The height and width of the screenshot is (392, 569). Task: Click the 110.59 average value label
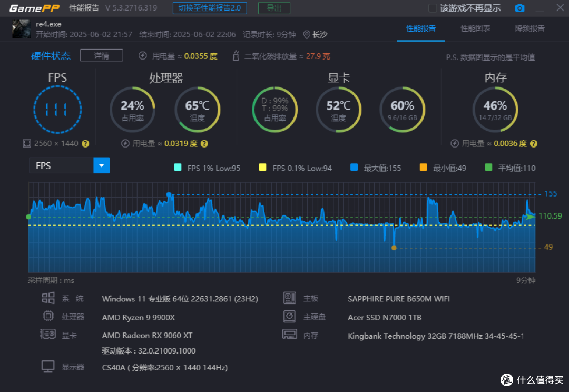[550, 216]
